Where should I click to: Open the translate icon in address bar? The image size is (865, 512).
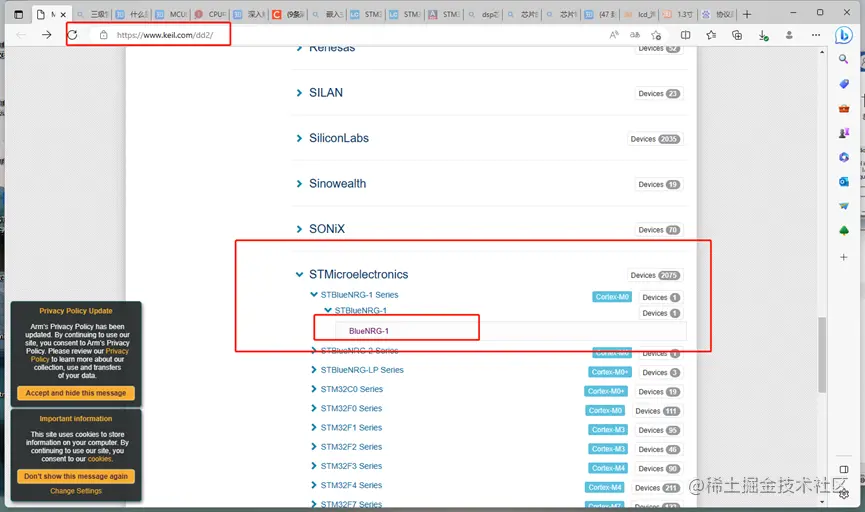click(635, 35)
